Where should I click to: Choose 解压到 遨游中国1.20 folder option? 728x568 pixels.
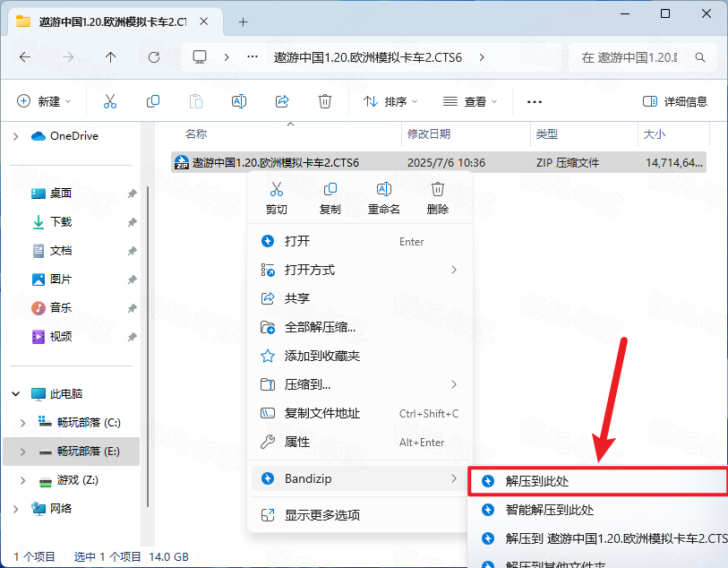tap(598, 538)
